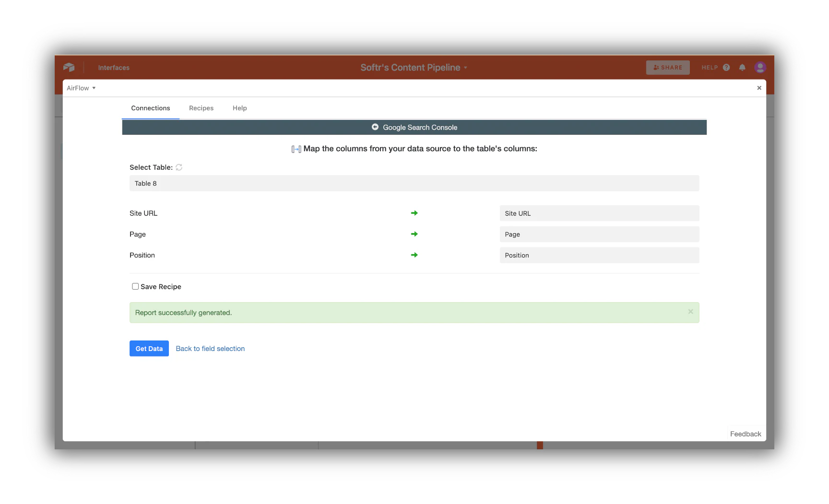The image size is (829, 504).
Task: Click the Airtable logo icon
Action: [x=69, y=68]
